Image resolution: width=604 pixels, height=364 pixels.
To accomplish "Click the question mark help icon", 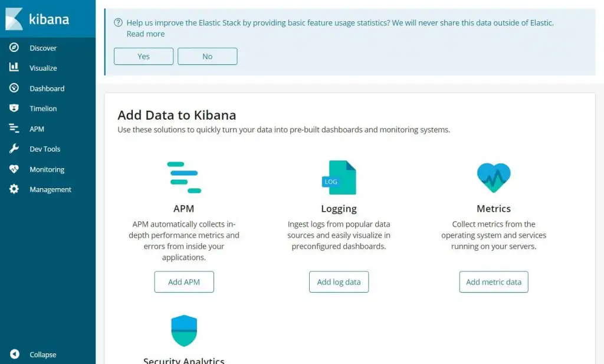I will 118,22.
